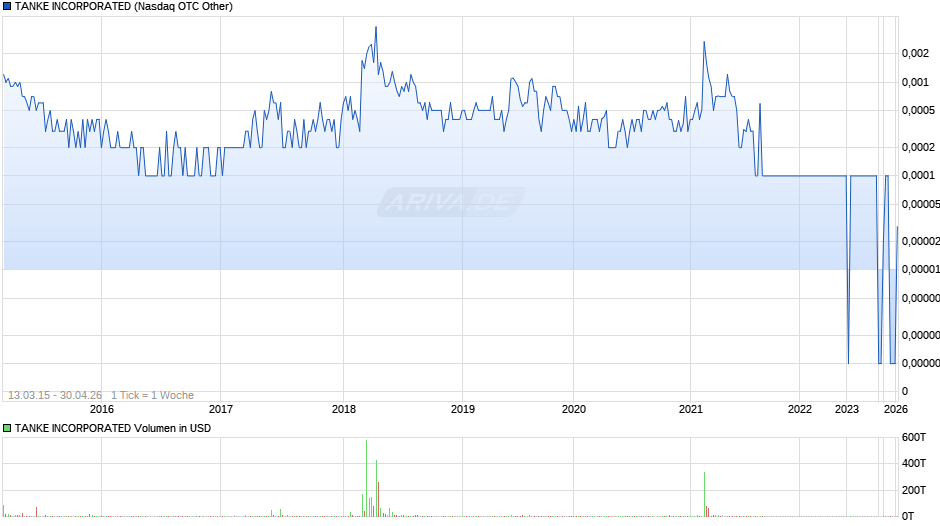Click the chart title TANKE INCORPORATED (Nasdaq OTC Other)
The width and height of the screenshot is (940, 526).
(x=123, y=7)
